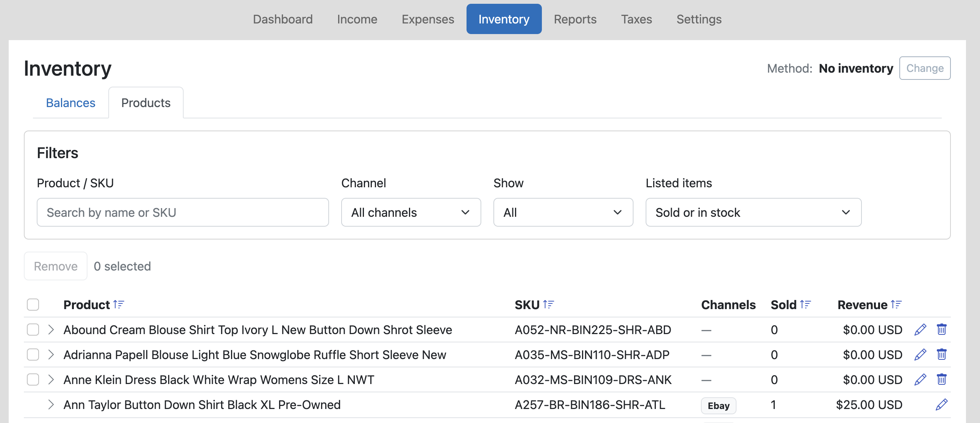Check the Abound Cream Blouse row checkbox
Image resolution: width=980 pixels, height=423 pixels.
33,330
